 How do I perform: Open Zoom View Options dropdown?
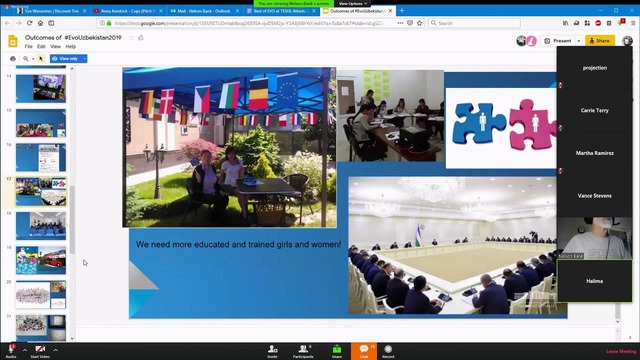coord(353,3)
